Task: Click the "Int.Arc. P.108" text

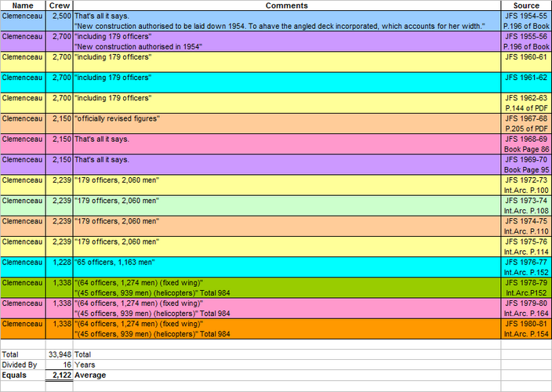Action: [526, 211]
